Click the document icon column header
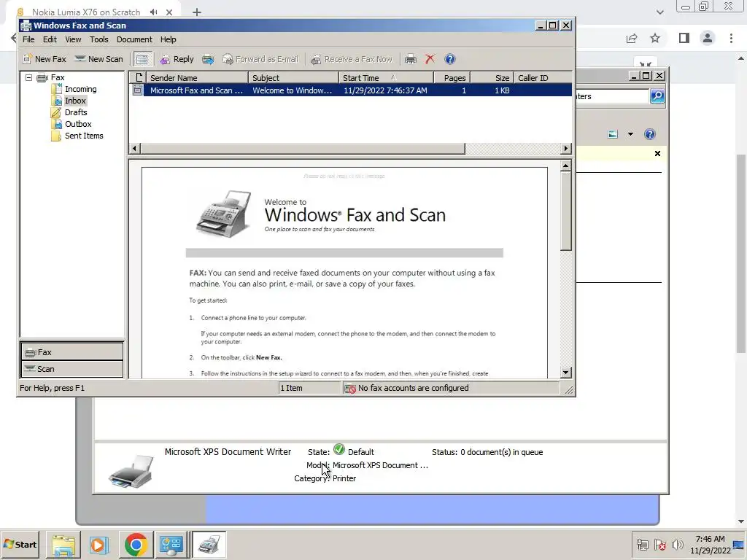The width and height of the screenshot is (747, 560). click(x=138, y=77)
